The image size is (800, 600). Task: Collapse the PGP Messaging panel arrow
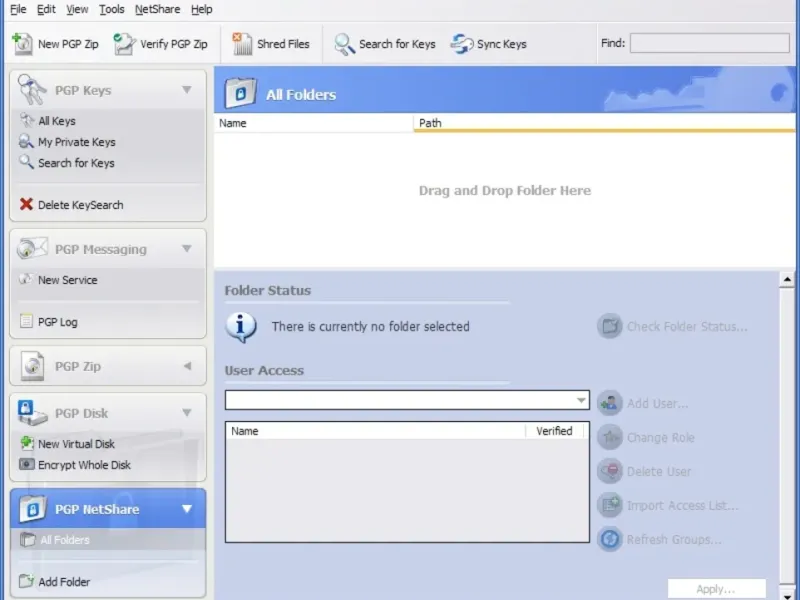[x=187, y=248]
